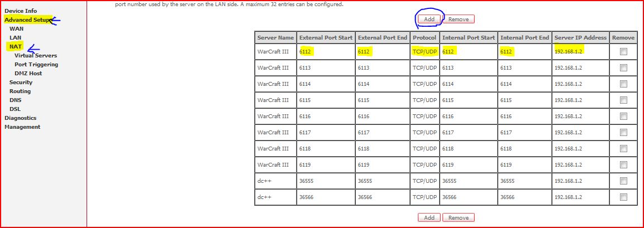Click Internal Port Start value 36555
644x228 pixels.
[449, 181]
